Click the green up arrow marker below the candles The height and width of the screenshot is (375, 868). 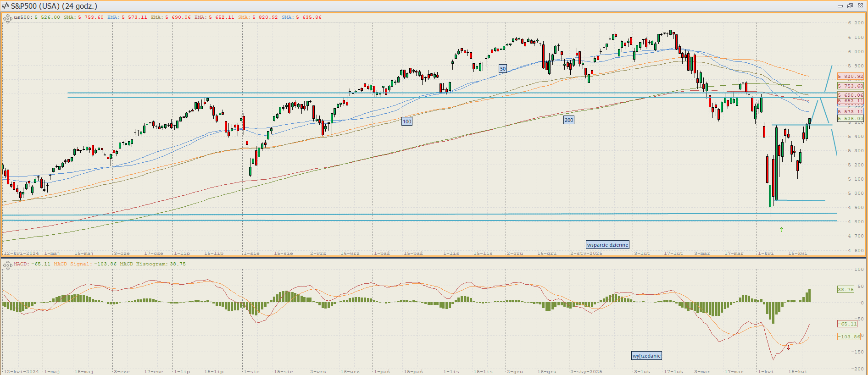pos(781,230)
